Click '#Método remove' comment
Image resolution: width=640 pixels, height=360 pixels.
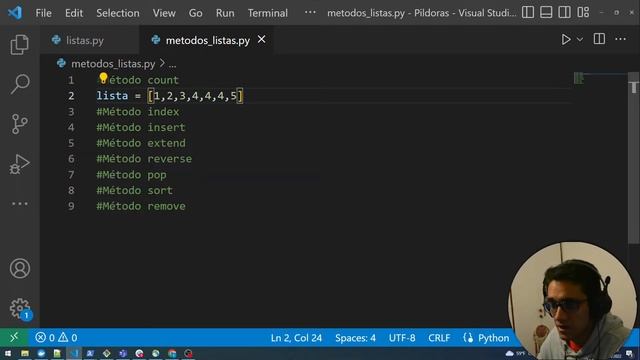[x=141, y=206]
